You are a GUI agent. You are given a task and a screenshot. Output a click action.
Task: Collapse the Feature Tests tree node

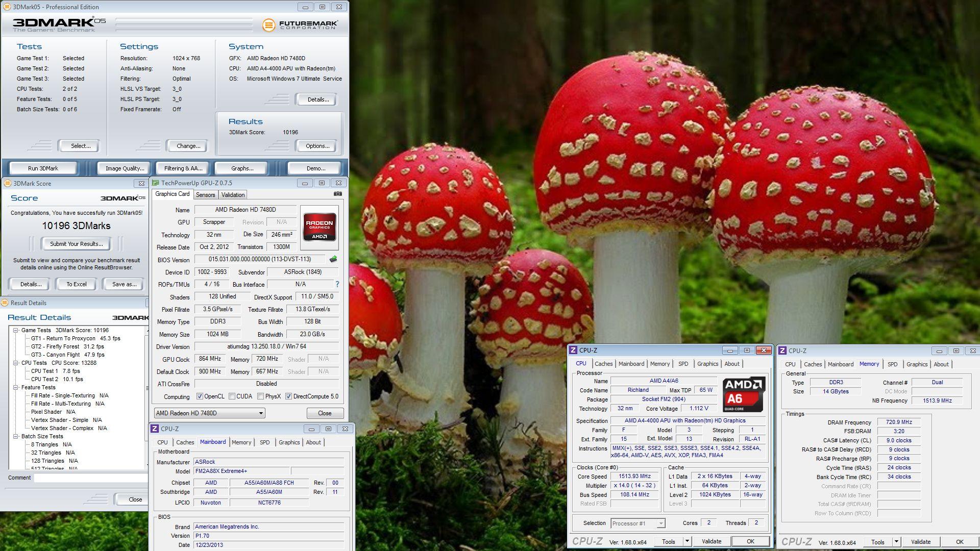[x=16, y=387]
